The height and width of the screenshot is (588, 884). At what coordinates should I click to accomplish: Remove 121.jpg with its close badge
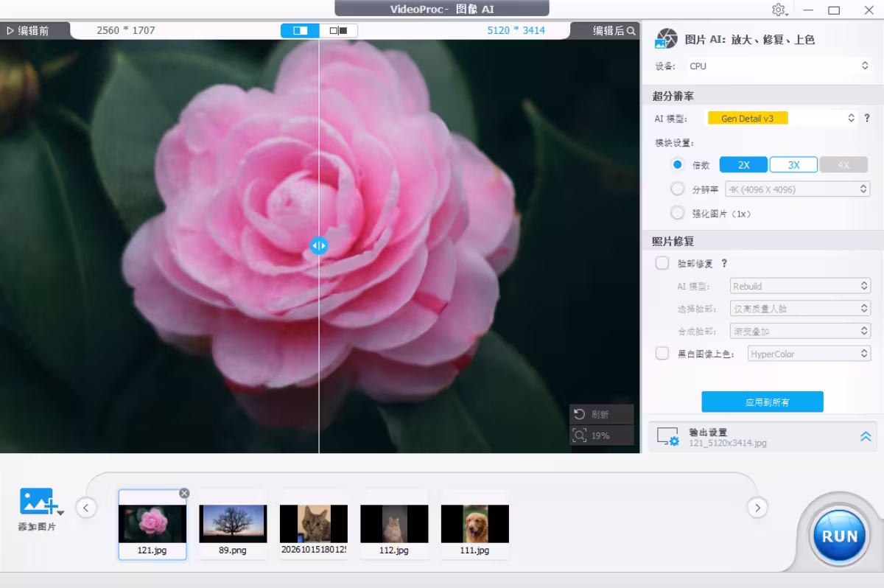184,493
